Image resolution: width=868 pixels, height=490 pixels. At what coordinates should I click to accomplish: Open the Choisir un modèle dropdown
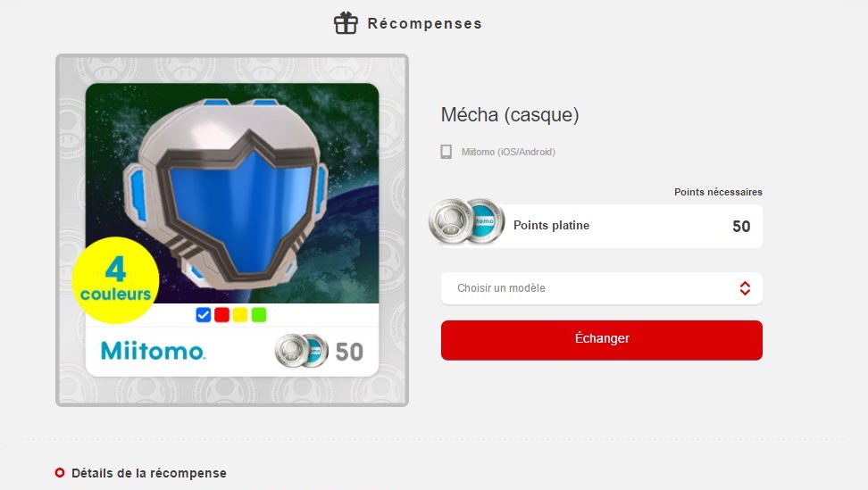click(602, 288)
